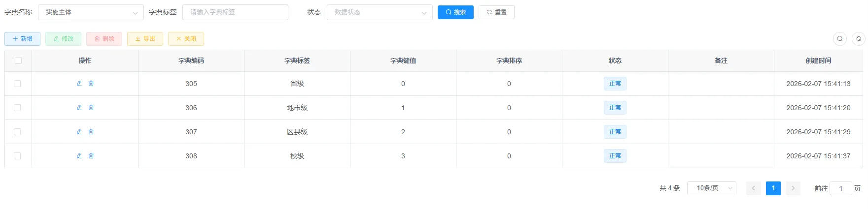The width and height of the screenshot is (868, 209).
Task: Open the 10条/页 page size selector
Action: coord(711,188)
